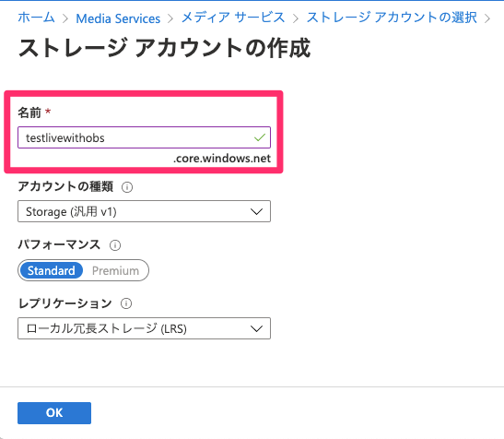Viewport: 504px width, 439px height.
Task: Click breadcrumb chevron after ホーム
Action: 65,18
